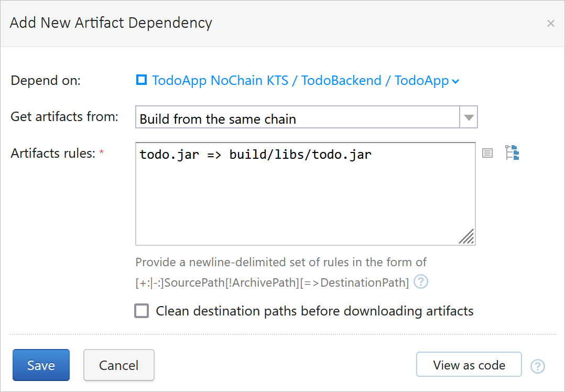Click the dialog title bar icon area
The height and width of the screenshot is (392, 565).
coord(550,23)
